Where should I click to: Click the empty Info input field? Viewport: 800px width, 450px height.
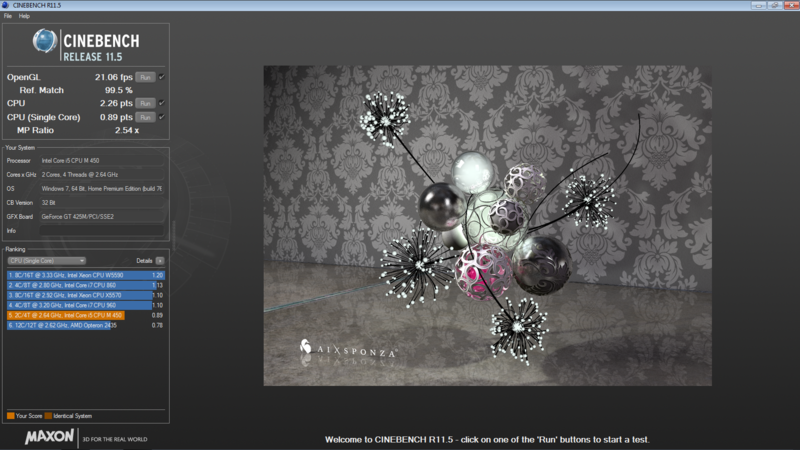(102, 231)
